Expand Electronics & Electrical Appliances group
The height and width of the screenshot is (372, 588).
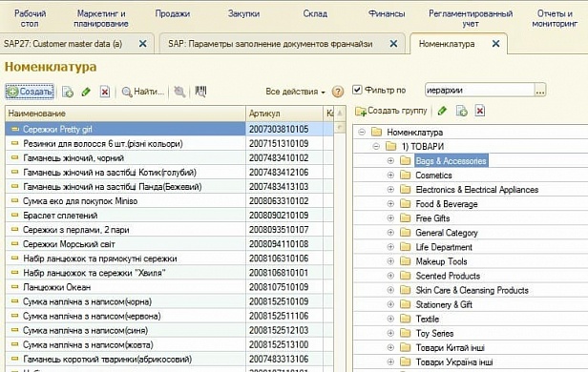(x=390, y=190)
